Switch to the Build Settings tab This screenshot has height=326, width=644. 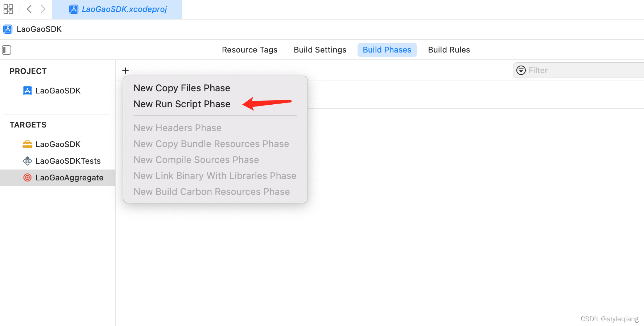click(320, 50)
